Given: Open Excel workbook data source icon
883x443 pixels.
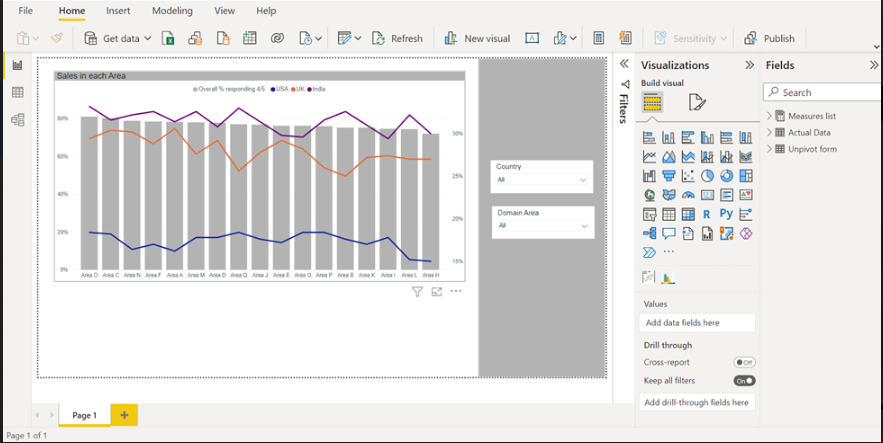Looking at the screenshot, I should point(168,38).
